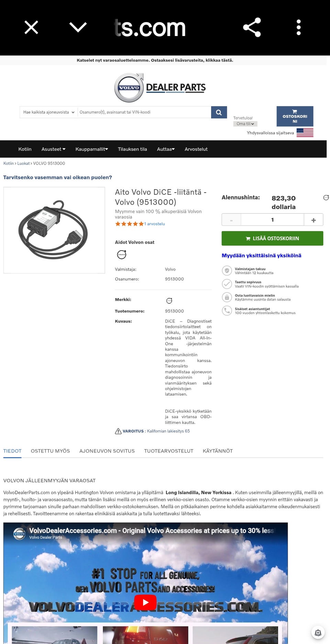
Task: Click the United States flag icon
Action: [x=305, y=133]
